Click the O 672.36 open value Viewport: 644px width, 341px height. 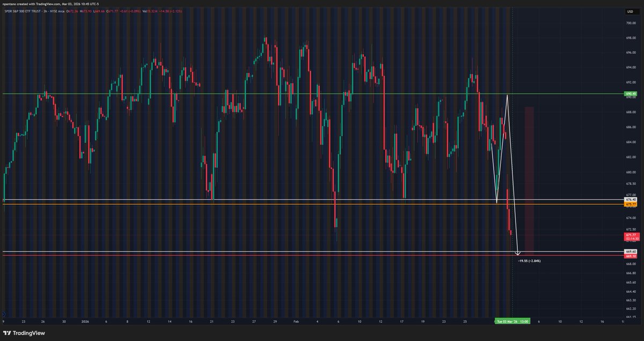pos(72,11)
